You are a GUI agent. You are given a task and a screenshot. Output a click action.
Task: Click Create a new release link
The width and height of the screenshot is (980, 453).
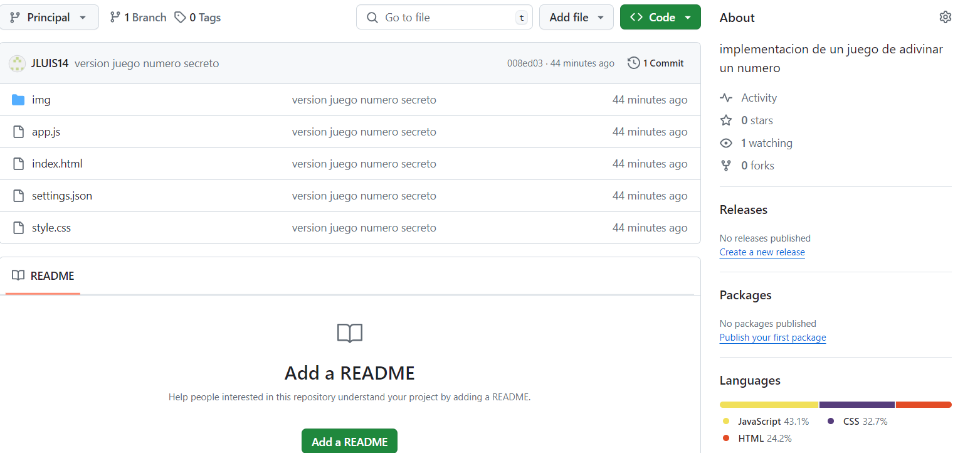pyautogui.click(x=762, y=252)
